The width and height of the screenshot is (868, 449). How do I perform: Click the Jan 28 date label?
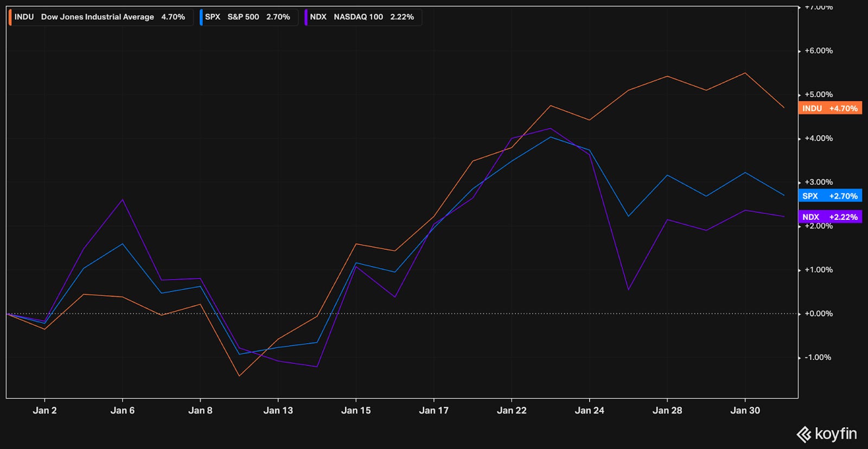[x=667, y=410]
